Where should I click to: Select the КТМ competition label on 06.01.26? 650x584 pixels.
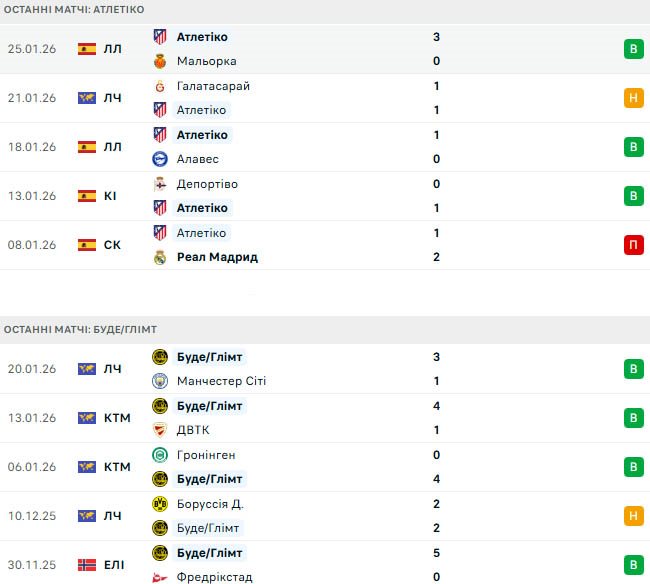coord(117,467)
